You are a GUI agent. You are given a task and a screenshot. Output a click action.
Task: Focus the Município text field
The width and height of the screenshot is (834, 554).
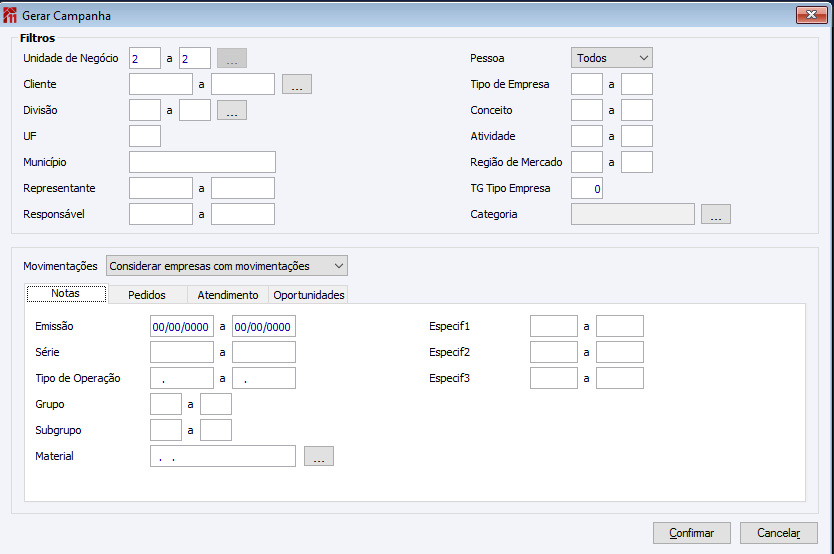(202, 163)
